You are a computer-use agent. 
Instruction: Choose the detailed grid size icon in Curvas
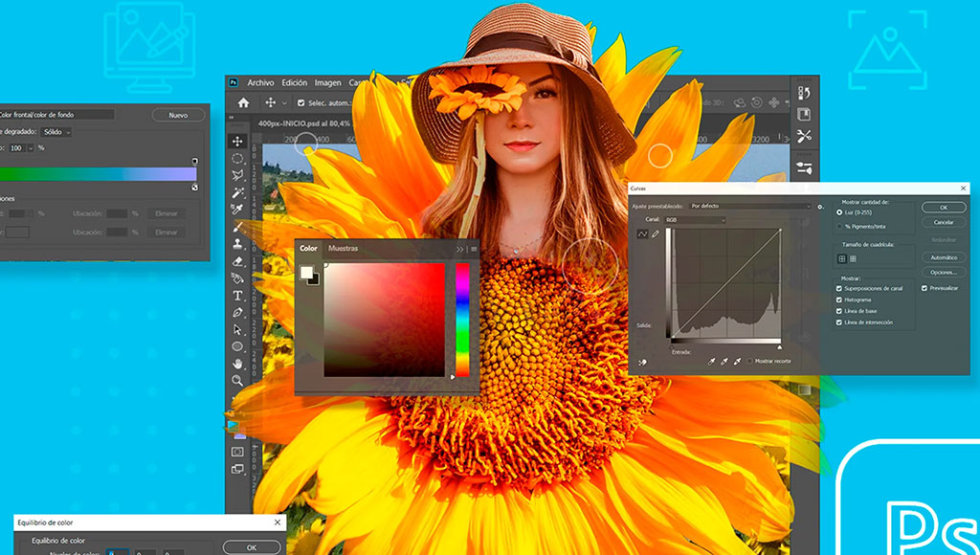click(x=853, y=258)
